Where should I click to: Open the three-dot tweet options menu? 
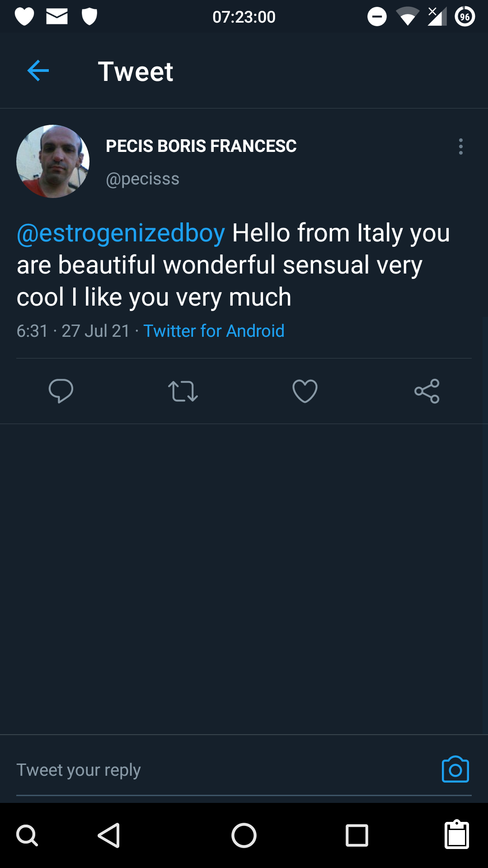tap(460, 146)
